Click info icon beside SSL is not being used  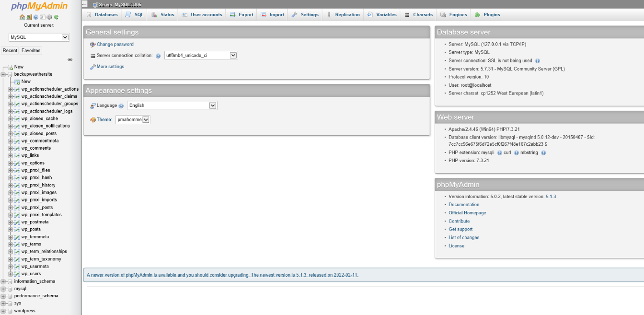coord(538,61)
